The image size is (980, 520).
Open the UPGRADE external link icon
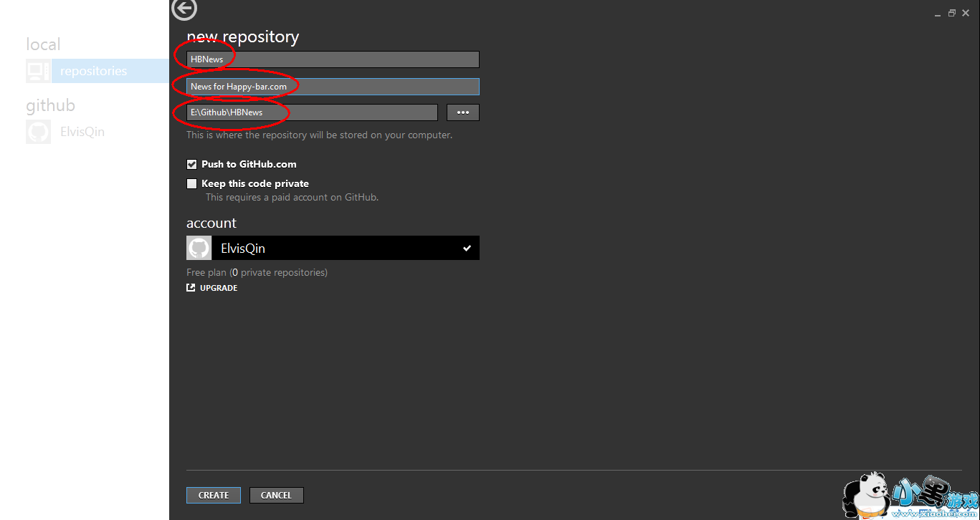click(191, 288)
